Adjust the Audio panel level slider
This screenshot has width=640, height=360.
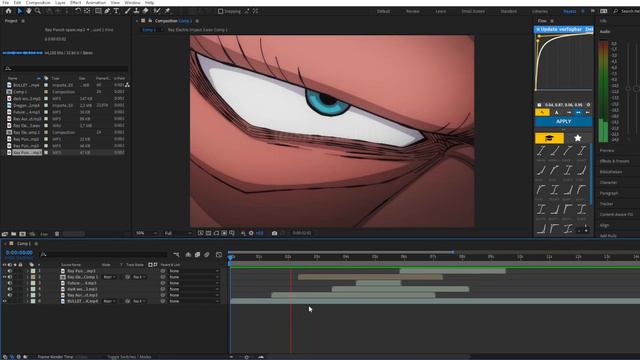628,89
